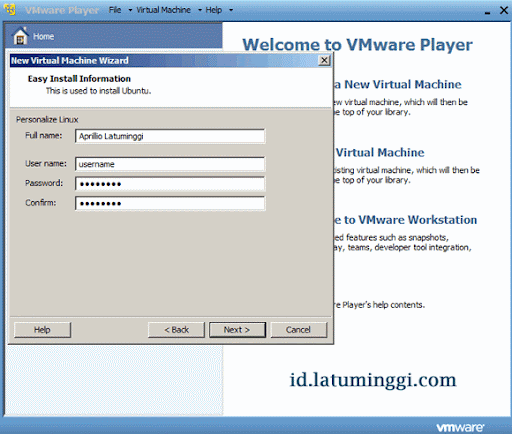Expand the Virtual Machine dropdown arrow
The height and width of the screenshot is (434, 512).
pos(200,10)
